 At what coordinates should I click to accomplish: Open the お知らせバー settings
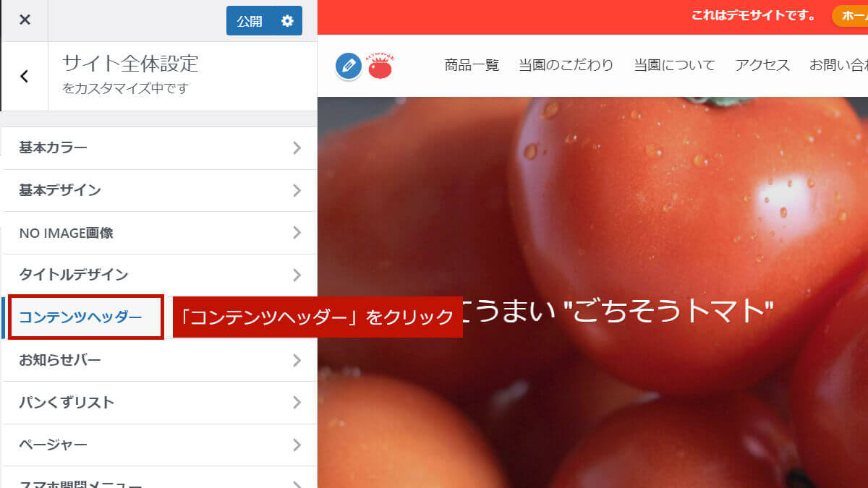(x=159, y=360)
